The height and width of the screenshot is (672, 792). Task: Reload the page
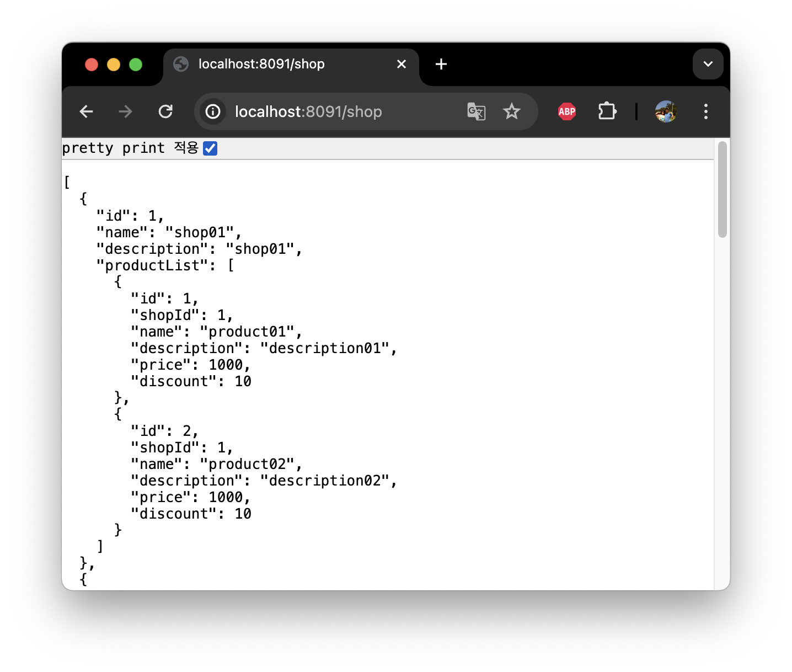[165, 111]
